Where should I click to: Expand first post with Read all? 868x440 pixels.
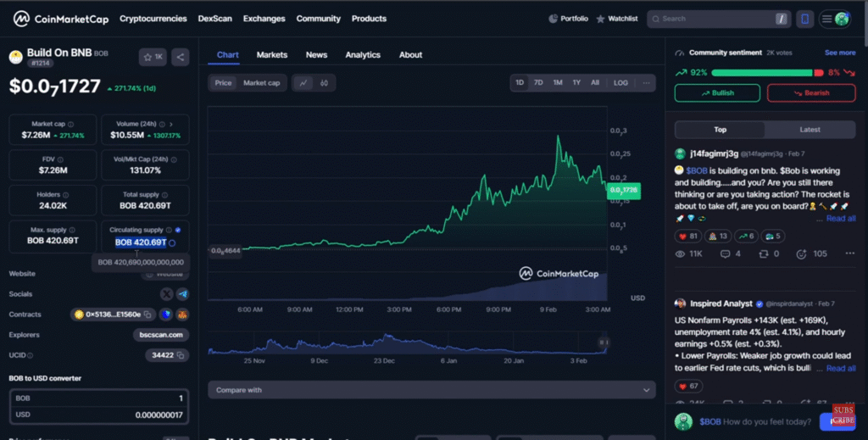point(841,219)
